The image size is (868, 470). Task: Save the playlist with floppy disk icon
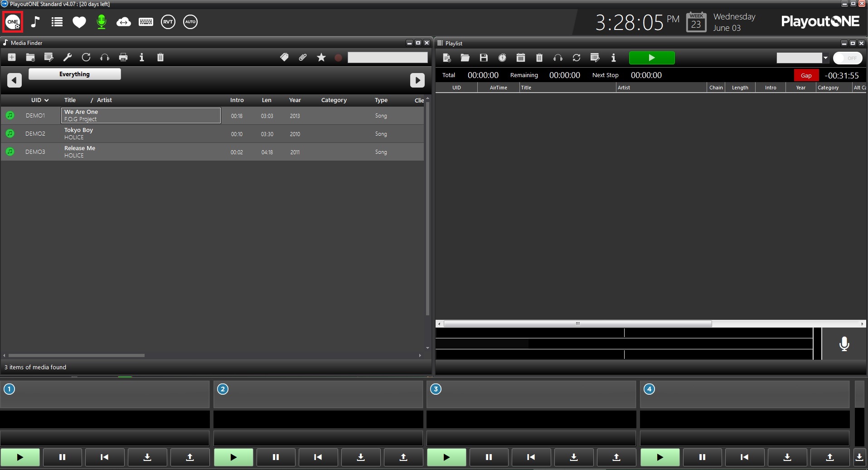(484, 58)
